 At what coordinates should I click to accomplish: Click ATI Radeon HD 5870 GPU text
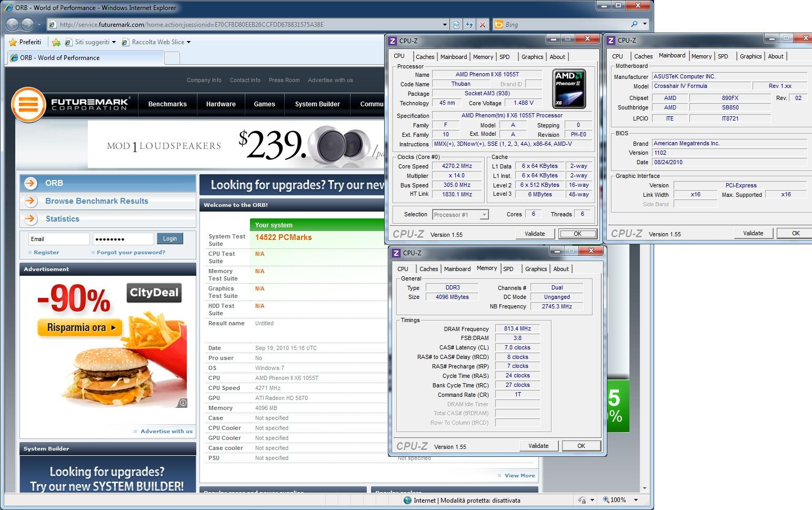[282, 398]
